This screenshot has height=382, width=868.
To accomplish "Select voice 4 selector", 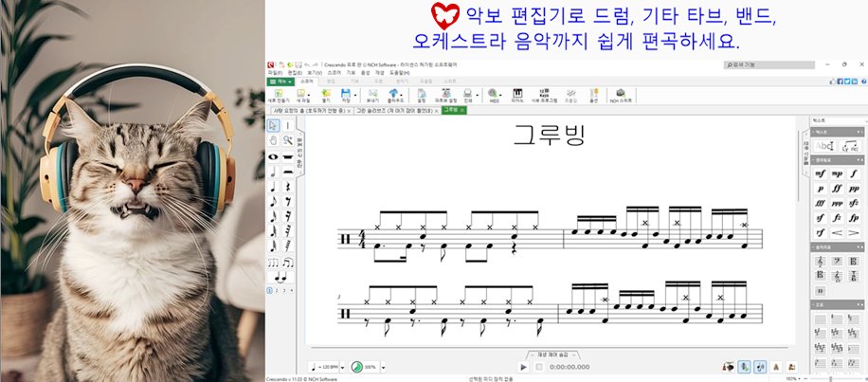I will click(292, 290).
